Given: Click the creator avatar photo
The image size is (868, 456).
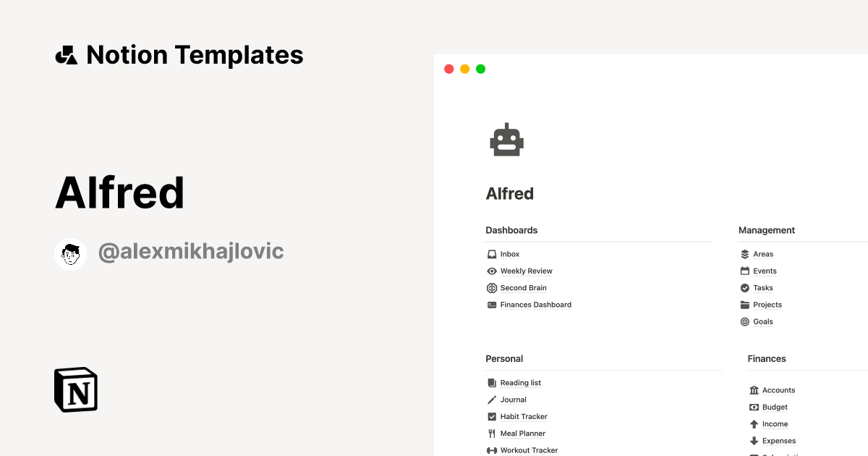Looking at the screenshot, I should pyautogui.click(x=70, y=253).
